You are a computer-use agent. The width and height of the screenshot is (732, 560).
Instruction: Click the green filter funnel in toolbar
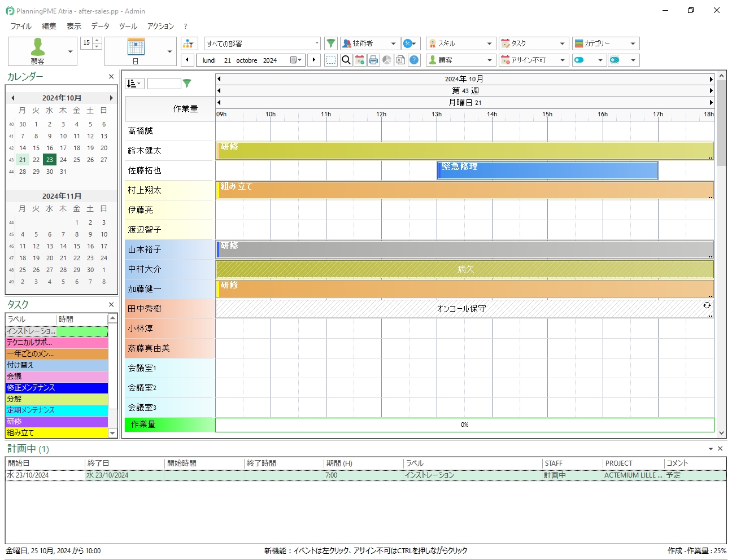(x=331, y=43)
